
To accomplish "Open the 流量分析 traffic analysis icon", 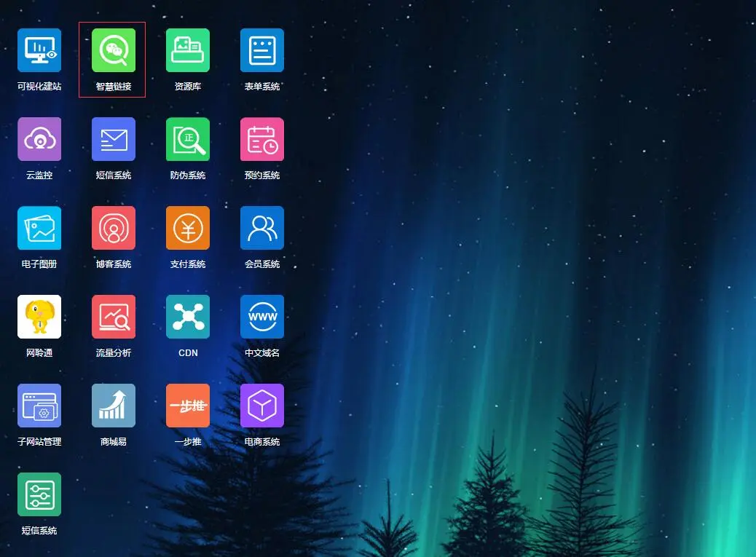I will click(x=114, y=317).
